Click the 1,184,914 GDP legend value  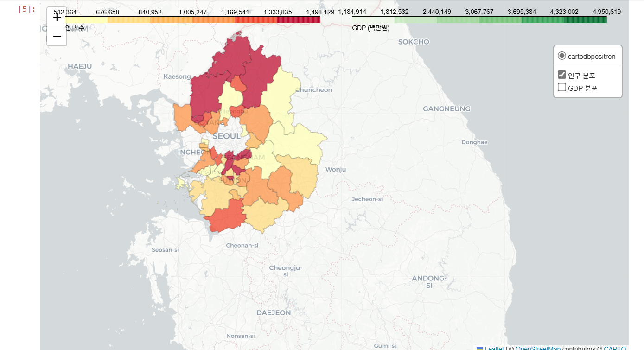click(352, 12)
